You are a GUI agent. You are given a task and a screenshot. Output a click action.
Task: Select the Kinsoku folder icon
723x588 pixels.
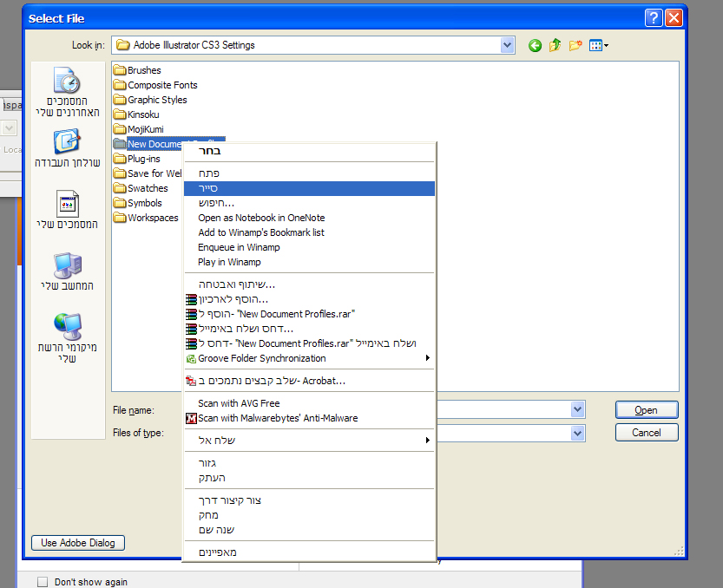pos(120,114)
